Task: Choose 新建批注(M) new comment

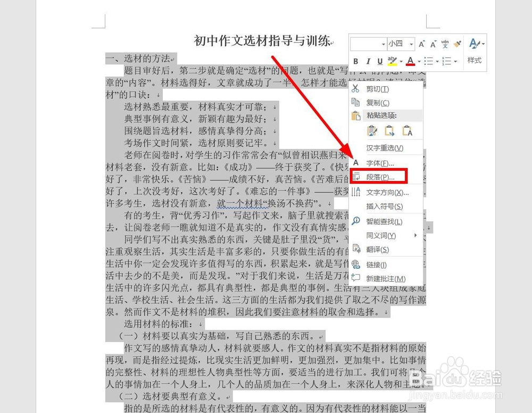Action: [x=386, y=278]
